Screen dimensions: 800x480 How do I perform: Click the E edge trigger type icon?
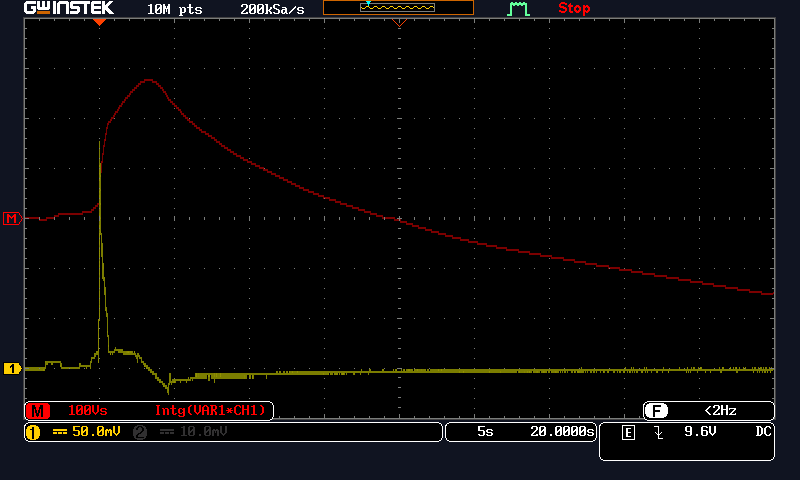629,433
